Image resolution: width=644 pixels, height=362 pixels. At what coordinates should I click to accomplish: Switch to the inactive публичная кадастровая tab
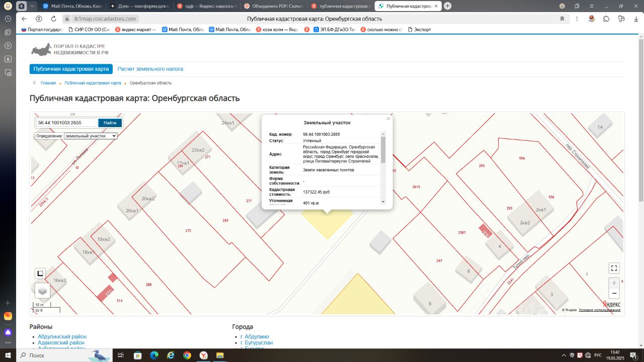(x=341, y=6)
